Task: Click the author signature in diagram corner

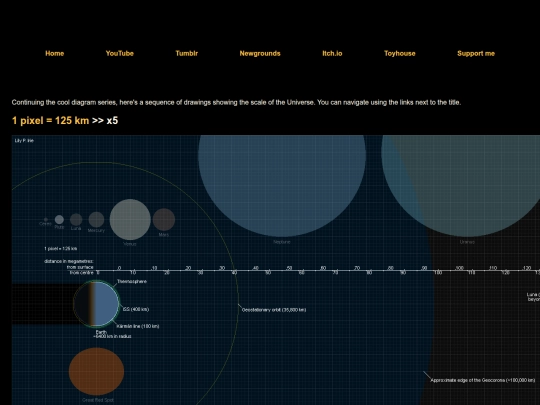Action: (x=24, y=141)
